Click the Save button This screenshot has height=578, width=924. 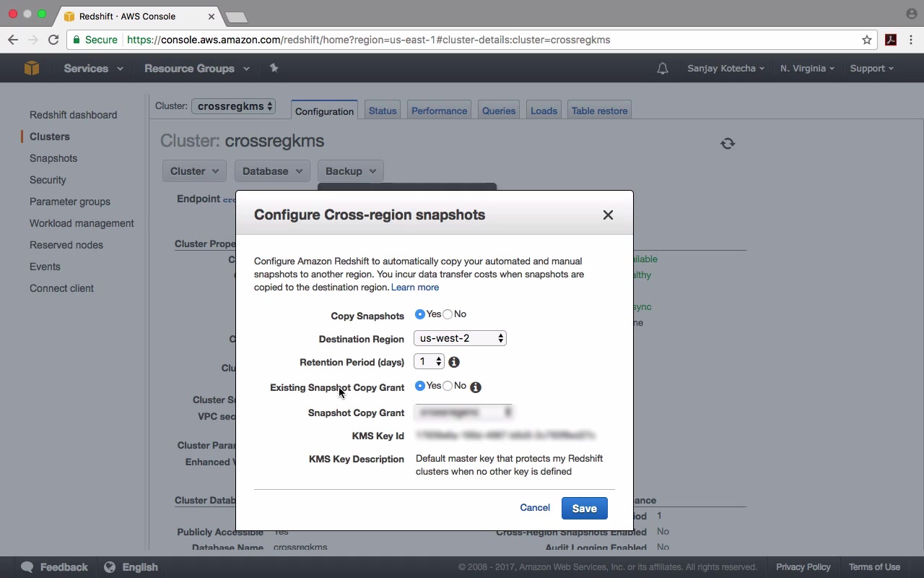pos(585,509)
